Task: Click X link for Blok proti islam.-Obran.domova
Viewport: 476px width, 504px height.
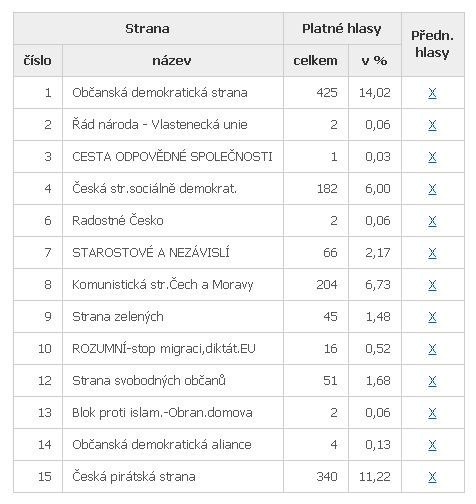Action: pyautogui.click(x=432, y=413)
